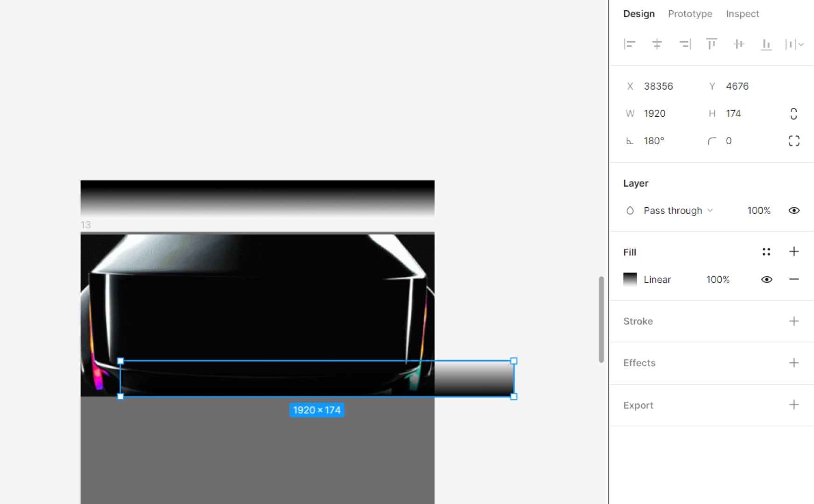Remove the Linear fill

tap(794, 280)
